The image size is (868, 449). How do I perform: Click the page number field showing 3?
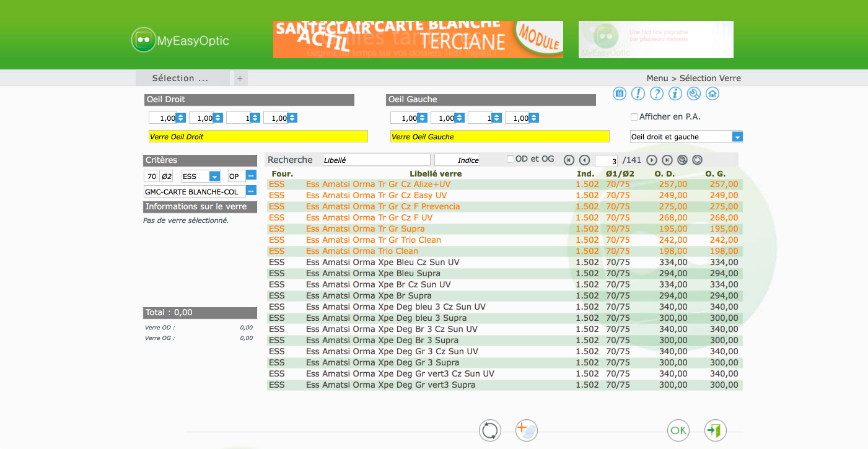click(606, 160)
